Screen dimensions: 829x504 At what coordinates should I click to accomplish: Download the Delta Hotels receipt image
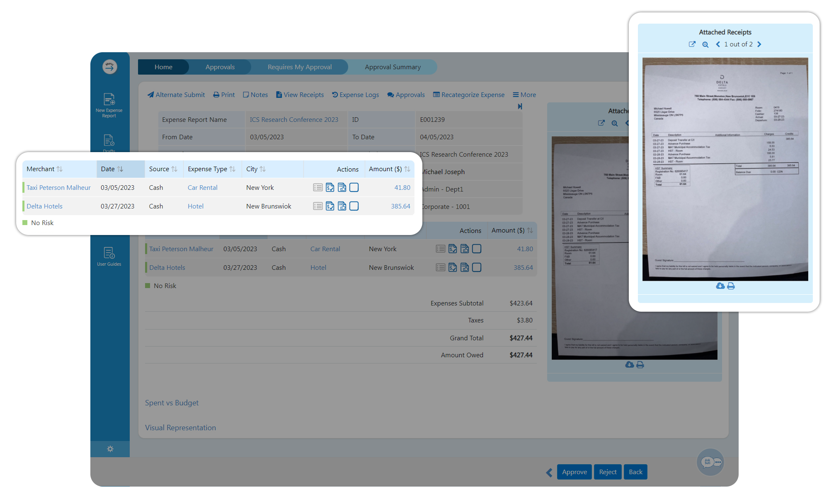point(720,286)
